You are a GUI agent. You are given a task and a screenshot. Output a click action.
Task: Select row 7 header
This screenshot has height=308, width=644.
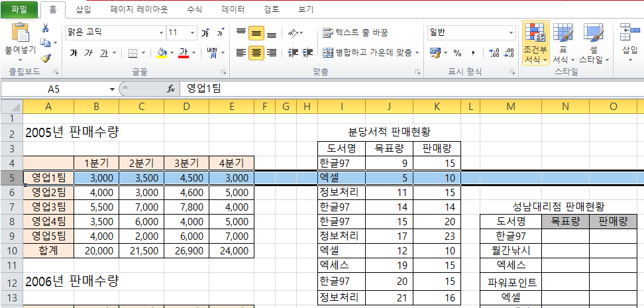pos(11,207)
